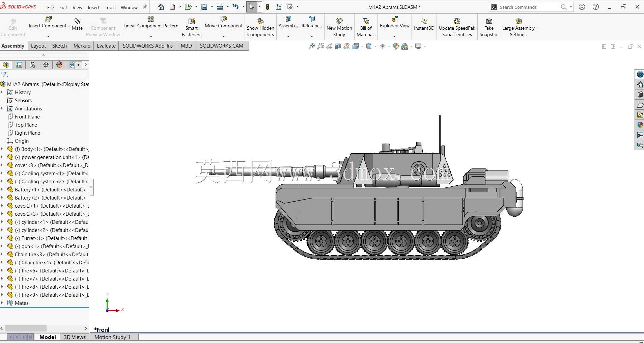Open the Tools menu
Viewport: 644px width, 343px height.
(110, 7)
